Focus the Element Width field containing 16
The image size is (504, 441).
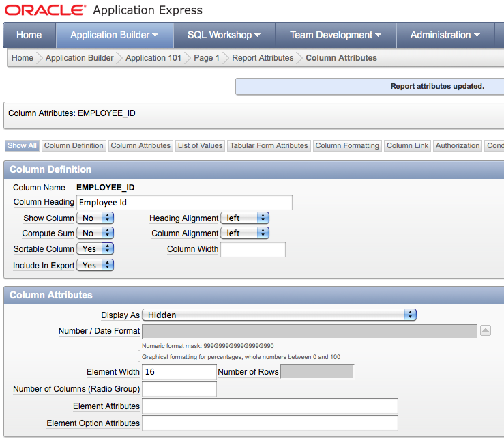click(179, 372)
